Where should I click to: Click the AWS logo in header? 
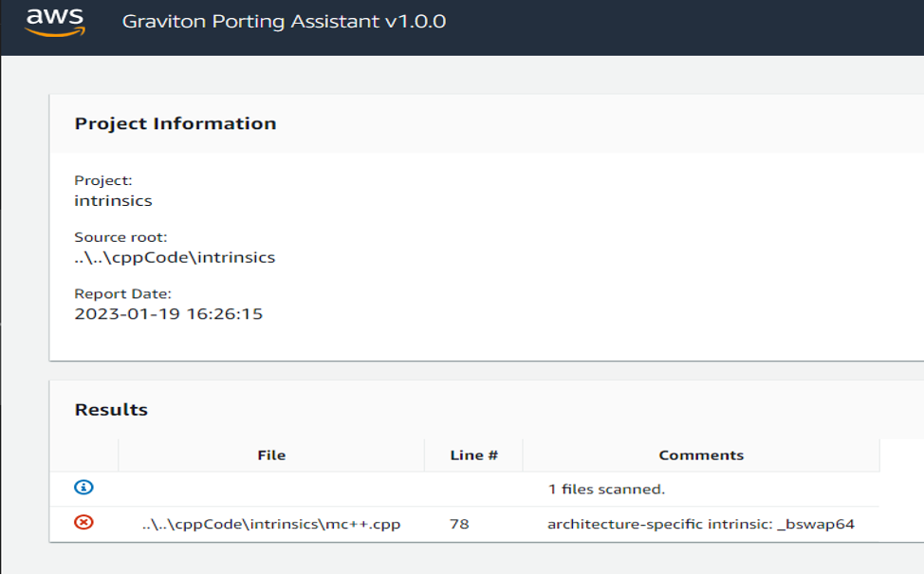coord(55,23)
